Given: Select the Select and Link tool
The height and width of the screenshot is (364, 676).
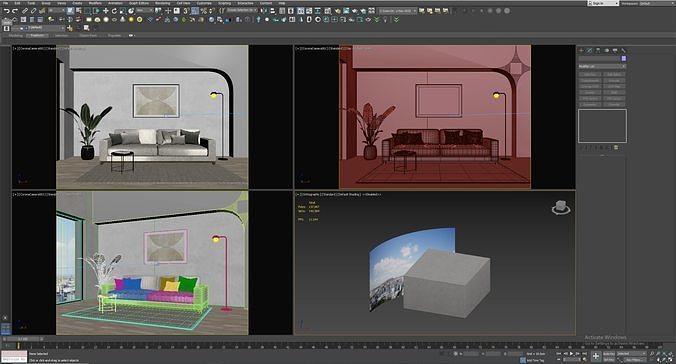Looking at the screenshot, I should [25, 11].
